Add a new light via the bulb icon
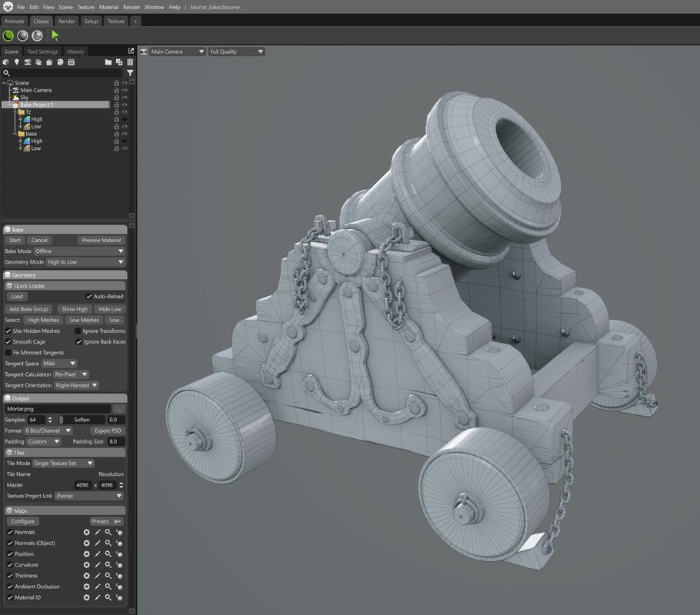 [16, 62]
